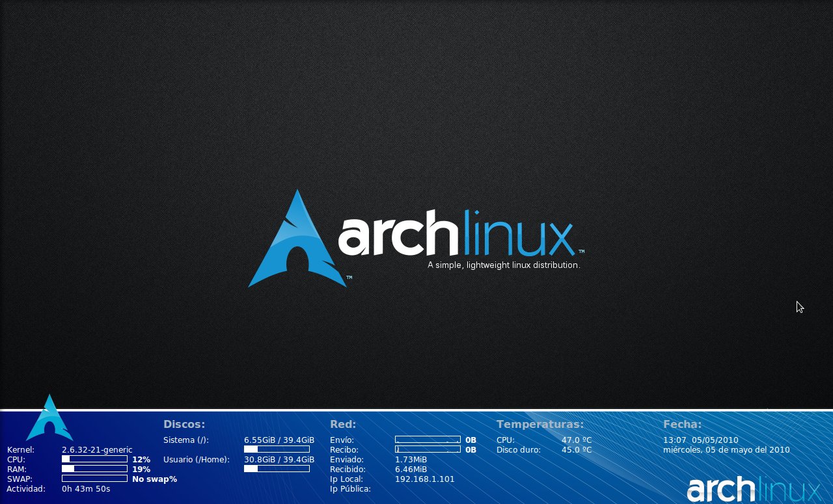The image size is (833, 504).
Task: Click the local IP 192.168.1.101
Action: (425, 479)
